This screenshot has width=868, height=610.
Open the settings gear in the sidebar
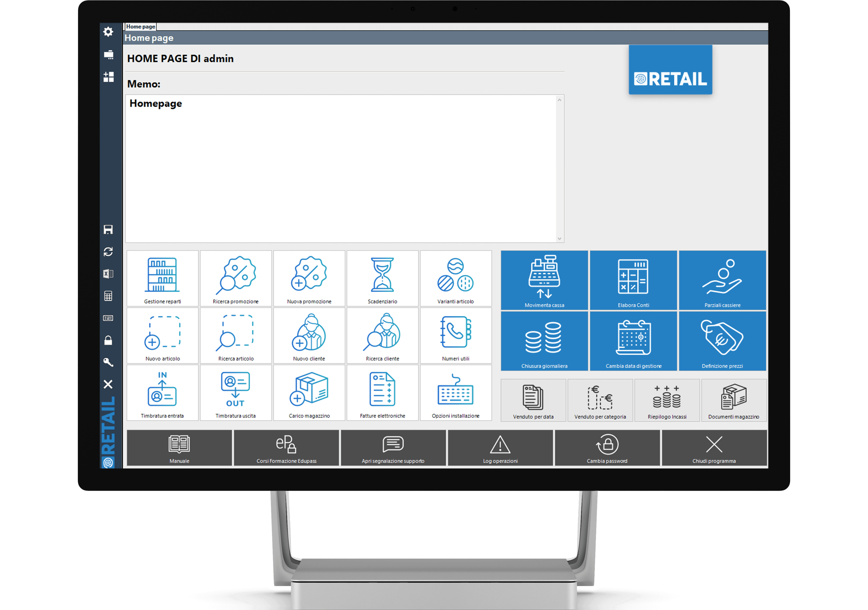coord(108,32)
